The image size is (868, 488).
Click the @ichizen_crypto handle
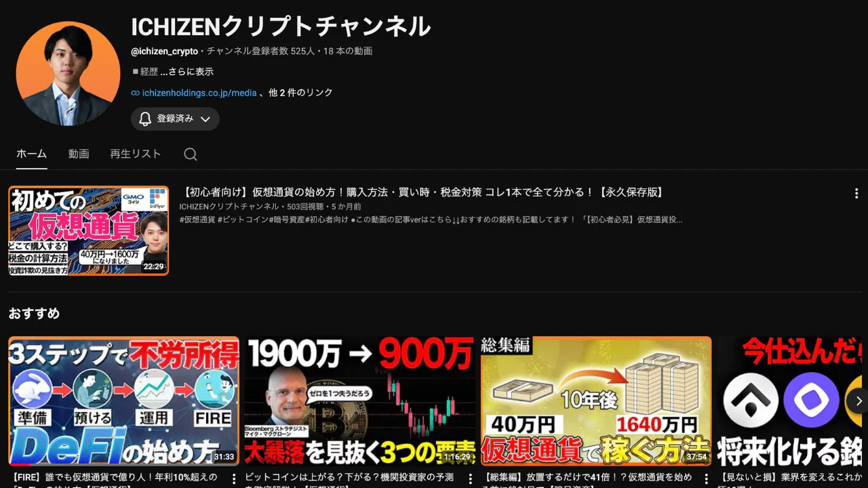pyautogui.click(x=165, y=52)
